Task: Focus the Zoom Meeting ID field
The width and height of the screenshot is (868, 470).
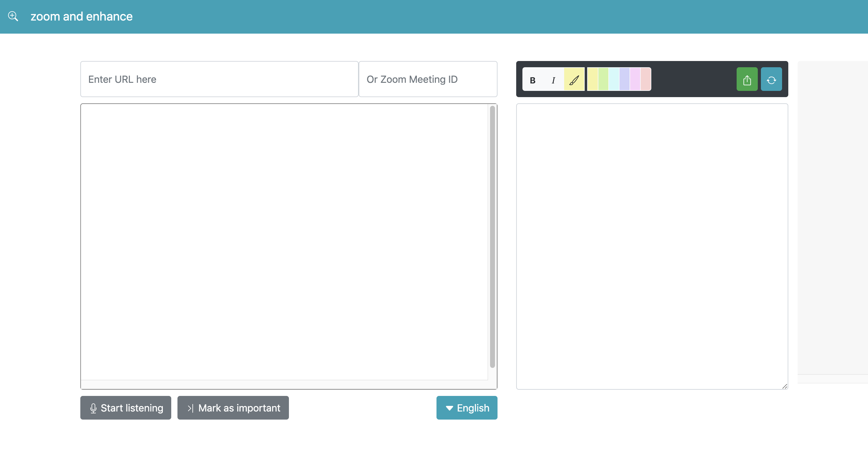Action: pos(427,79)
